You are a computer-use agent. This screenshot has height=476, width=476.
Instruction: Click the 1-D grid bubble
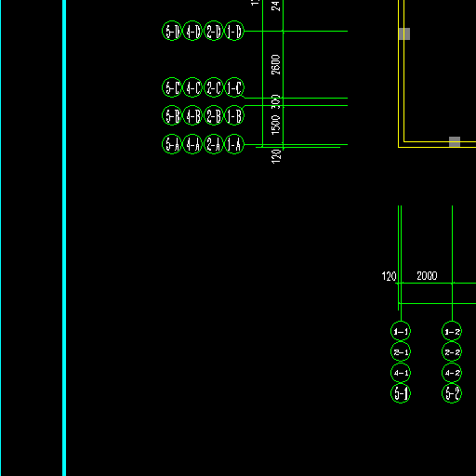(x=234, y=31)
